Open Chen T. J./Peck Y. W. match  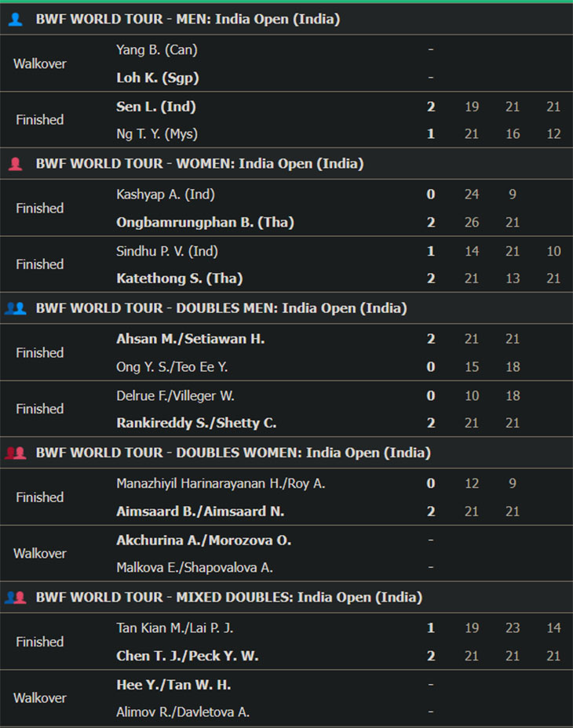pyautogui.click(x=286, y=641)
